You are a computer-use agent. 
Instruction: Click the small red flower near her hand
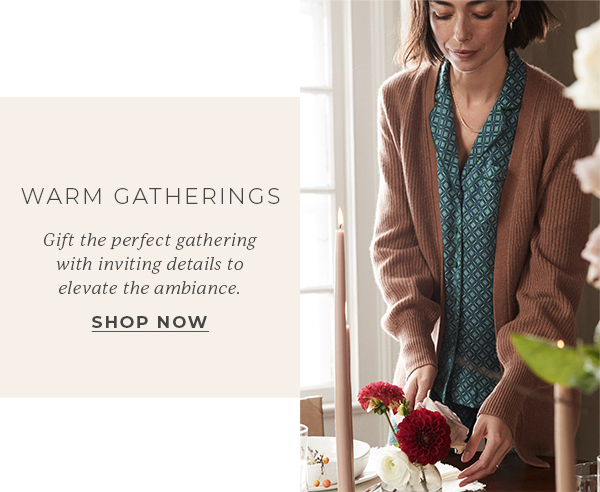(x=381, y=396)
